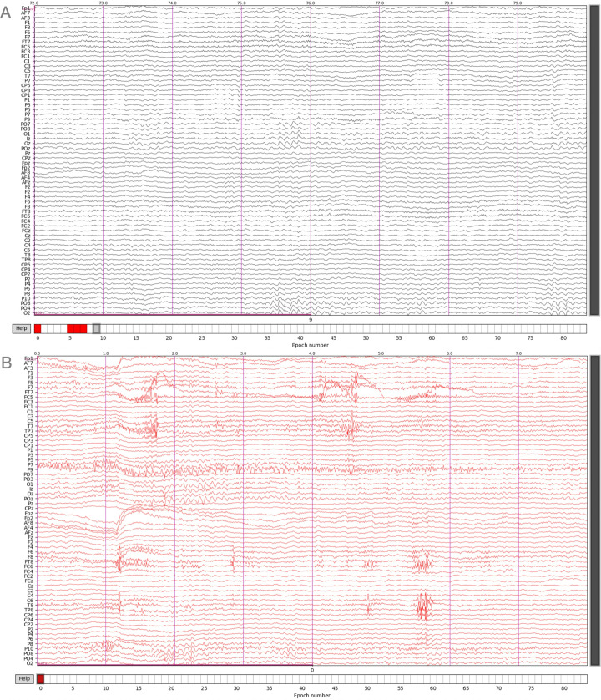This screenshot has height=700, width=601.
Task: Mark channel TP7 in panel B
Action: pyautogui.click(x=28, y=431)
